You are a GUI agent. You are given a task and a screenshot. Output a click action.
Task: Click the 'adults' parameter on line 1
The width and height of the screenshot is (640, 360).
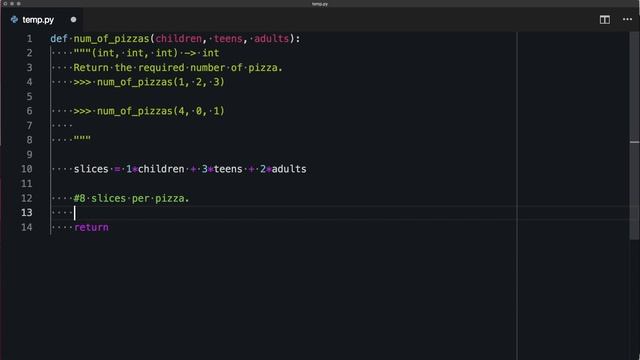click(271, 39)
